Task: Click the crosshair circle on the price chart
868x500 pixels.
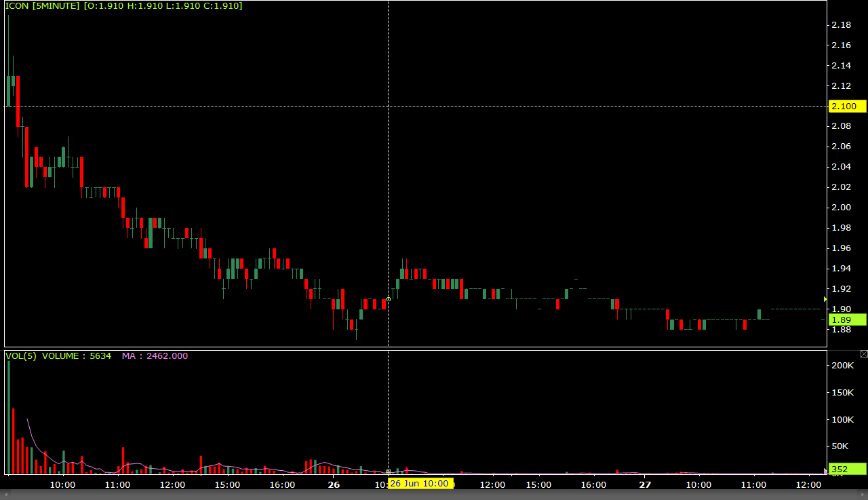Action: click(389, 299)
